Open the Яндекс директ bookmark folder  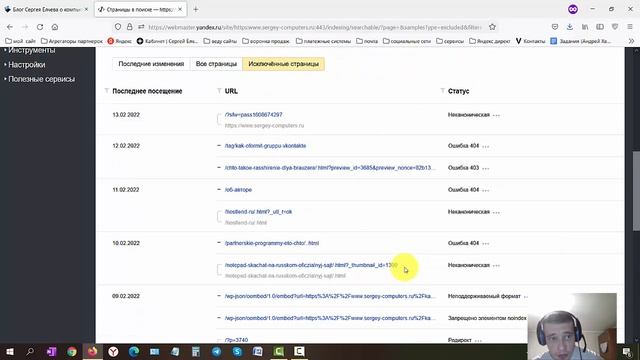point(490,41)
